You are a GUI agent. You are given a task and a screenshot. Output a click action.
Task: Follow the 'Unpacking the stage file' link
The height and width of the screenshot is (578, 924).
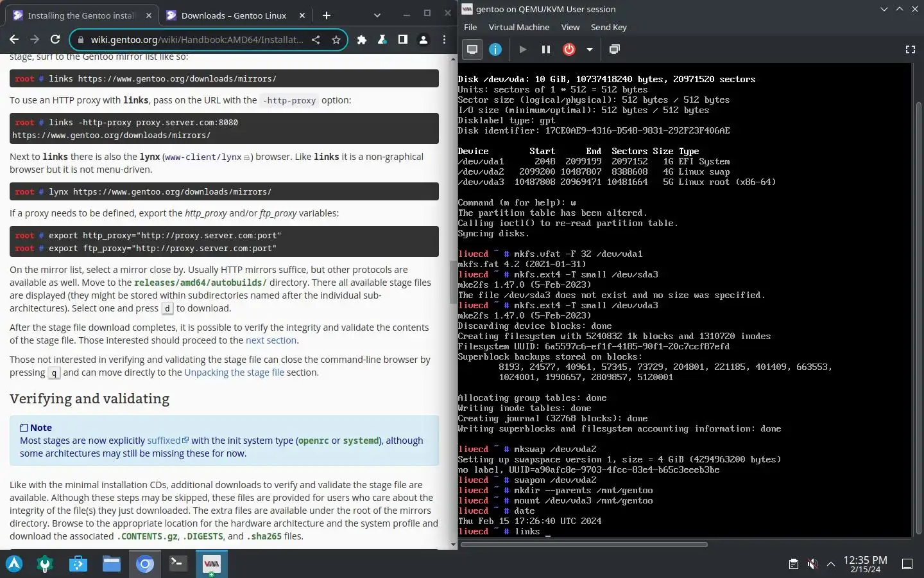click(234, 372)
